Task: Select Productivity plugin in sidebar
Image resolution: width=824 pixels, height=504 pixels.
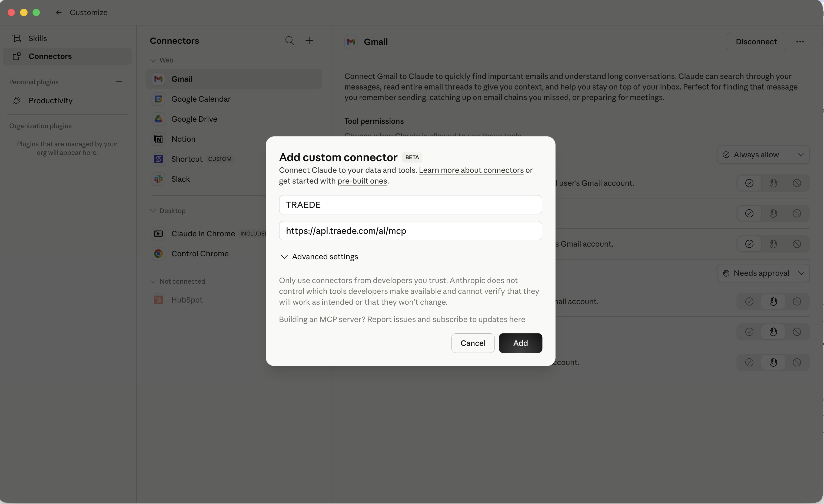Action: [50, 101]
